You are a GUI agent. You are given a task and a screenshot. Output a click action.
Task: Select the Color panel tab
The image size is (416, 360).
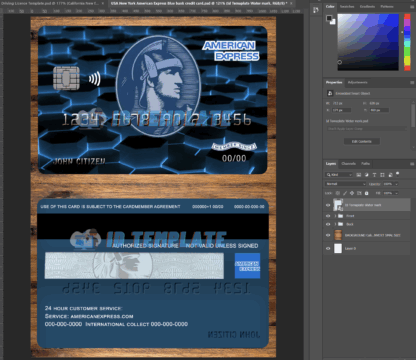click(x=330, y=6)
